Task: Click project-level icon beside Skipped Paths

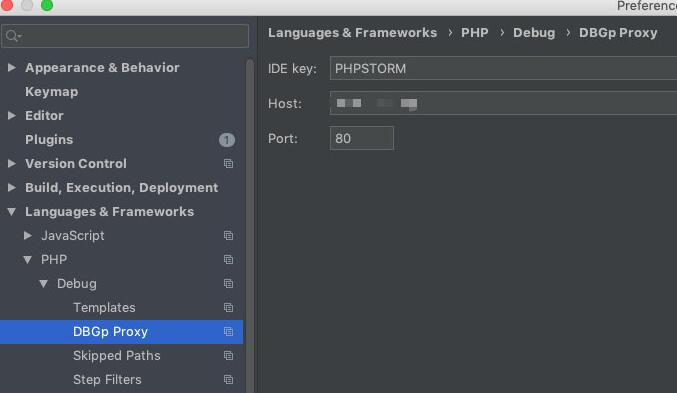Action: 228,355
